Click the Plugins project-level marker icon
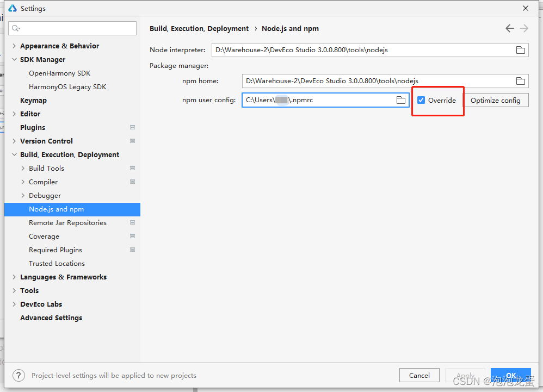543x392 pixels. pos(132,128)
